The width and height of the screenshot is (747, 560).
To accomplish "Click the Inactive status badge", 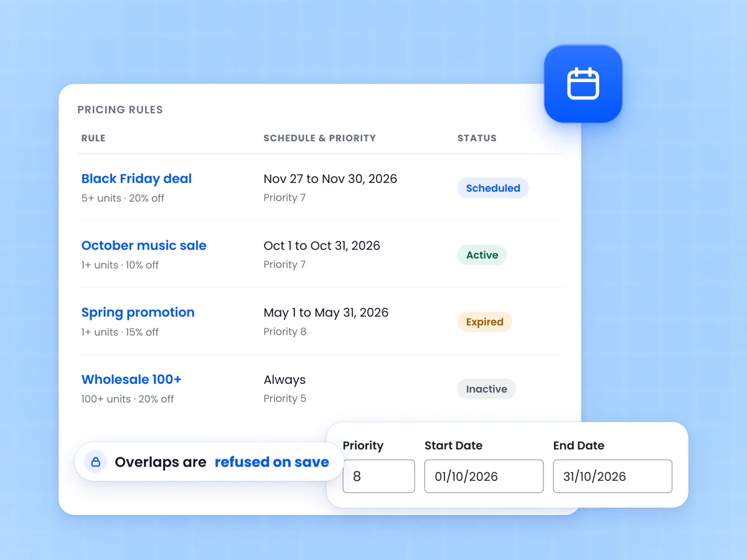I will pos(486,389).
